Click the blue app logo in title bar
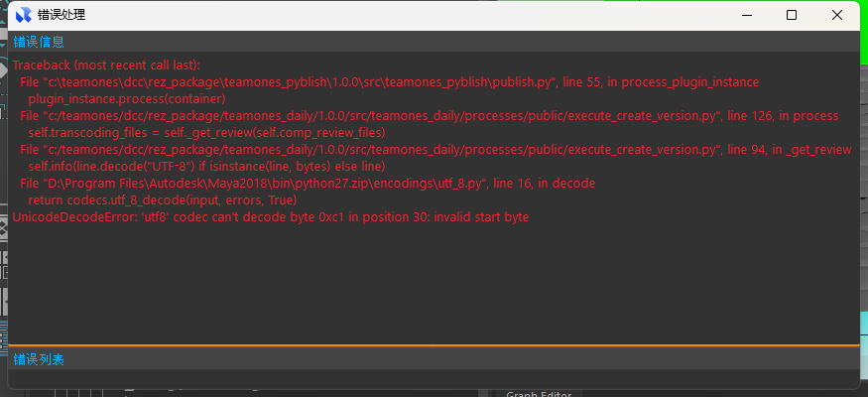This screenshot has height=397, width=868. click(23, 15)
